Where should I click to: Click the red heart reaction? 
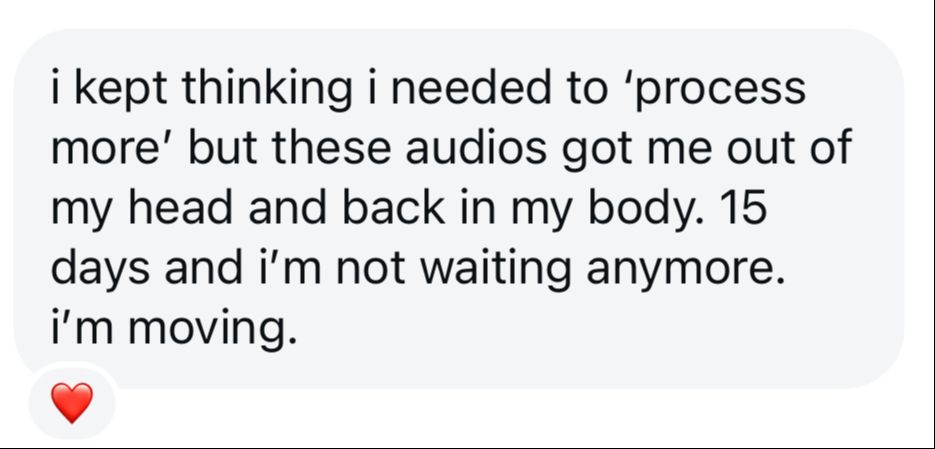coord(72,402)
